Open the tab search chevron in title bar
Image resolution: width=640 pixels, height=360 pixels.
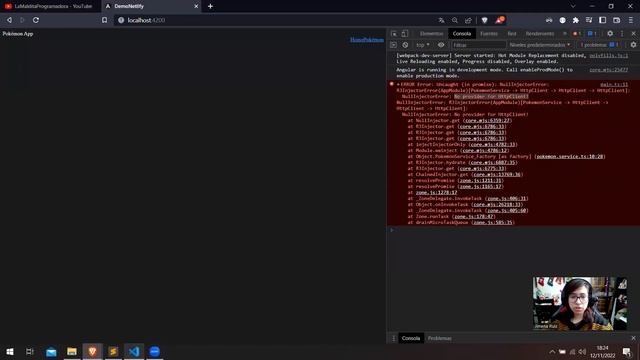pyautogui.click(x=573, y=6)
